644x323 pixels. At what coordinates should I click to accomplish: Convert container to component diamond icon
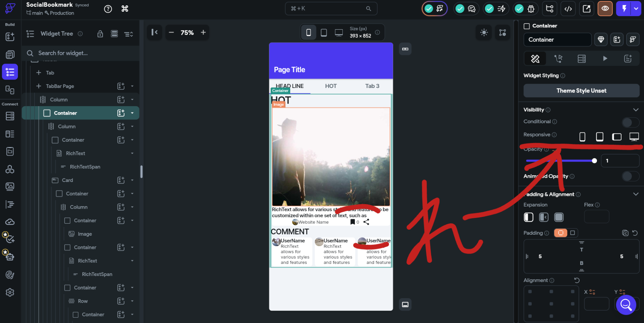pos(601,40)
